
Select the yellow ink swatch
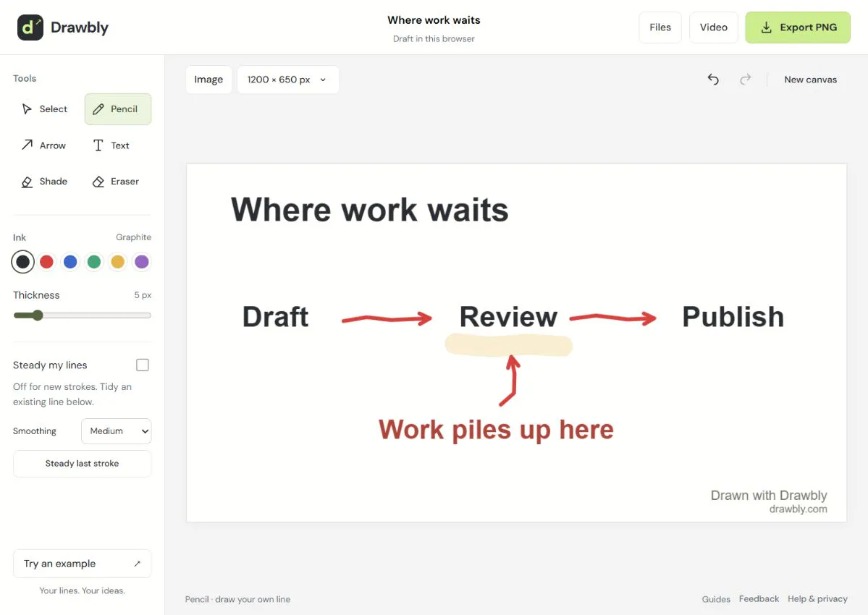point(118,262)
